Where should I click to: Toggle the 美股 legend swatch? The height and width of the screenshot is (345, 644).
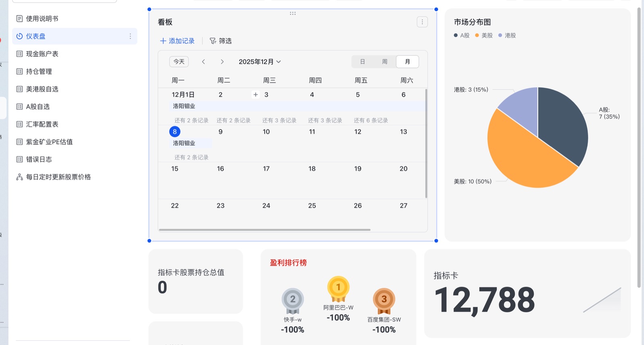tap(477, 35)
